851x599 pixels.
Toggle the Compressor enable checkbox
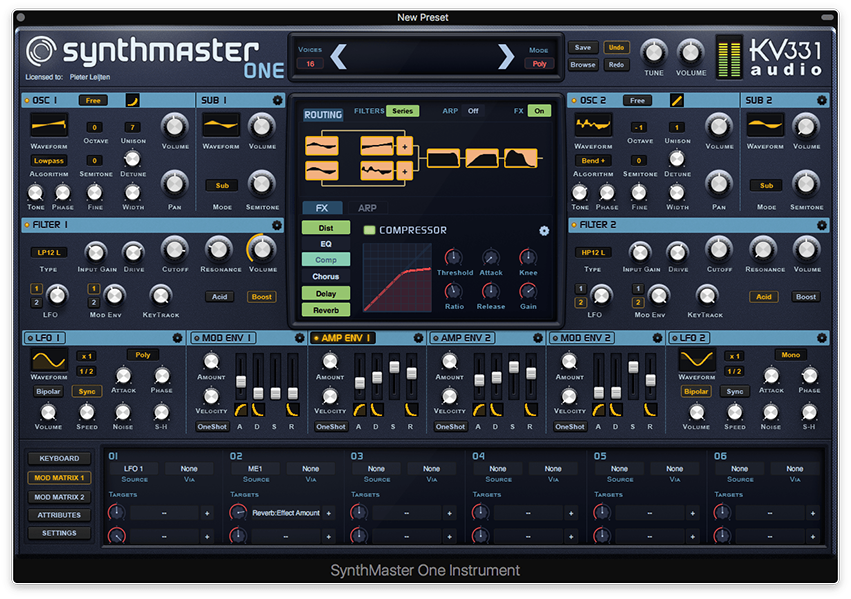click(x=369, y=230)
